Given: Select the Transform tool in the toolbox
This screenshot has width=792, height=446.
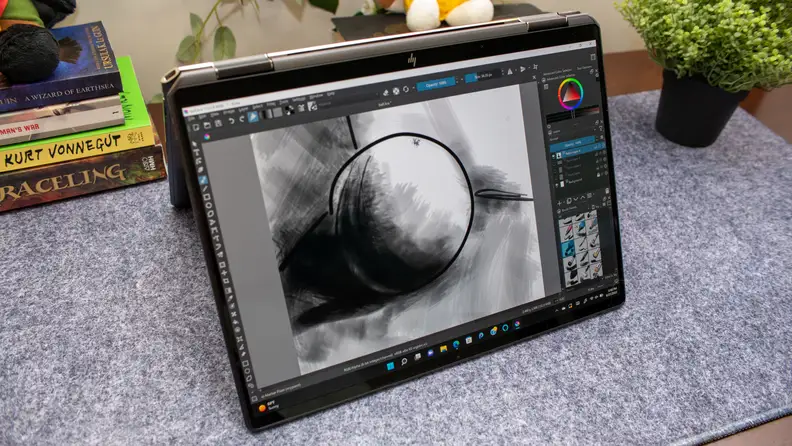Looking at the screenshot, I should [222, 264].
